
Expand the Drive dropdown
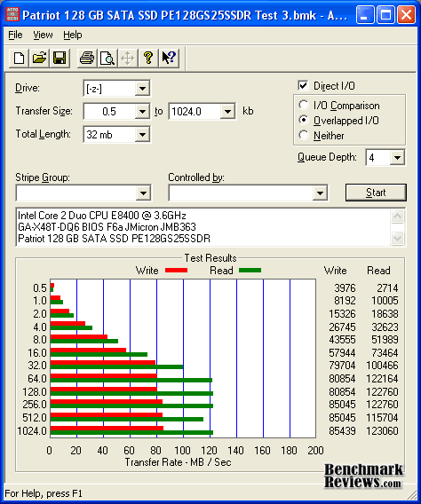click(142, 88)
